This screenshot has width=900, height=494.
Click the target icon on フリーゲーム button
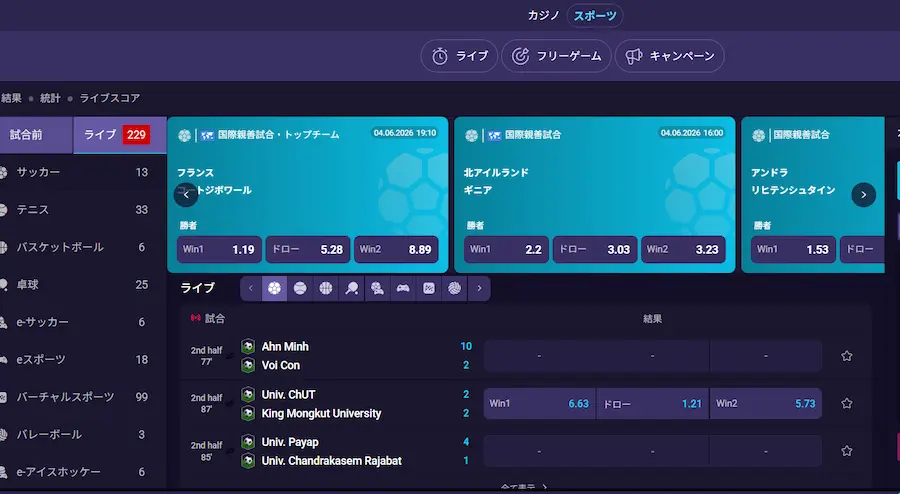(520, 56)
